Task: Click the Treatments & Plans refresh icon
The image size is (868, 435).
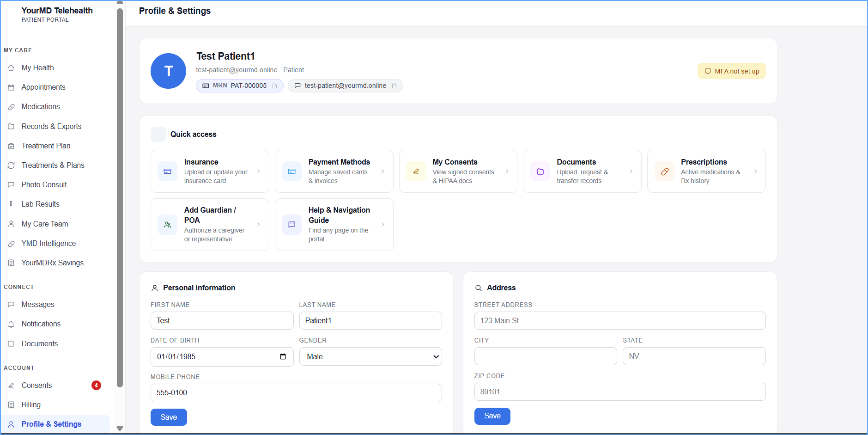Action: click(11, 165)
